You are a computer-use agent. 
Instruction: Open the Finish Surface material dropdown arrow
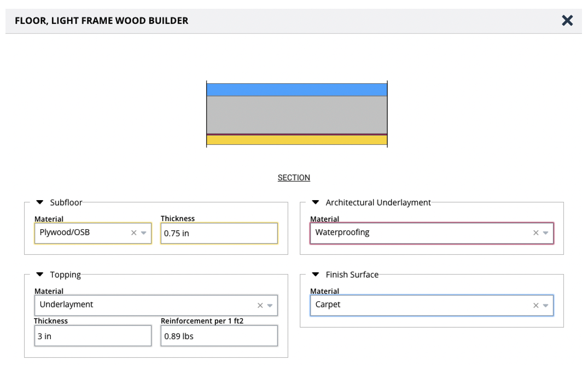tap(545, 305)
